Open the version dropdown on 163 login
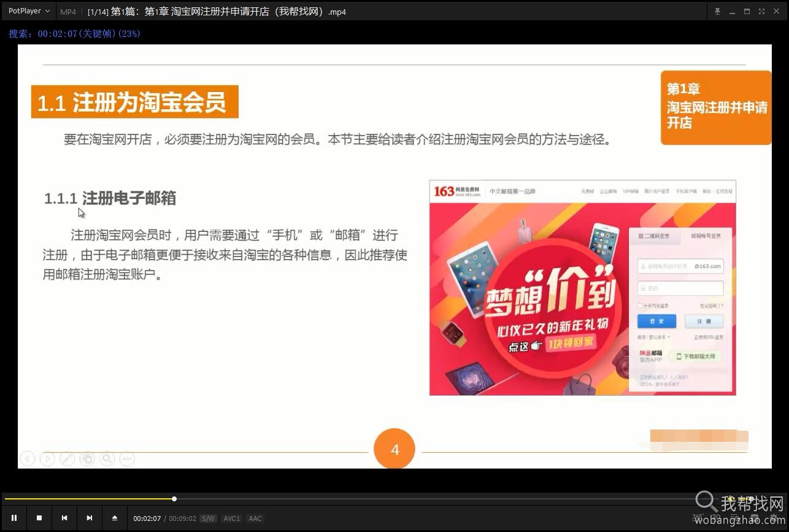This screenshot has height=532, width=789. [653, 337]
